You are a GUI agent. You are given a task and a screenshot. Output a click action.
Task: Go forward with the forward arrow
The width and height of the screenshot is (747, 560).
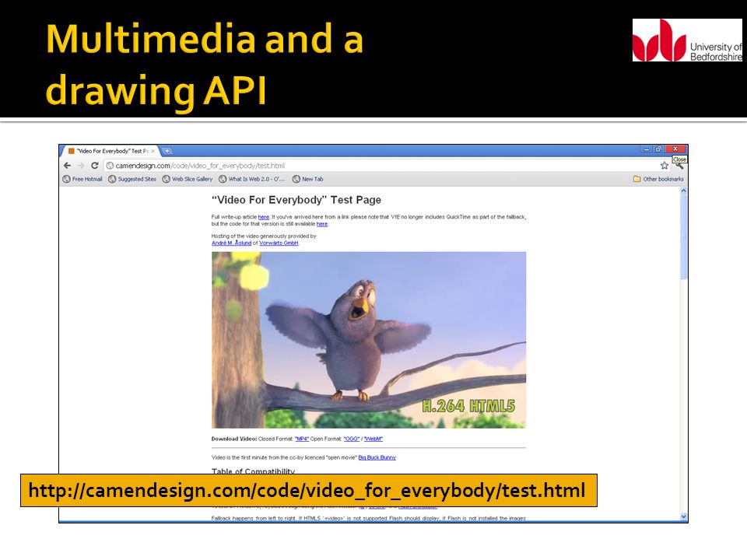(x=80, y=165)
